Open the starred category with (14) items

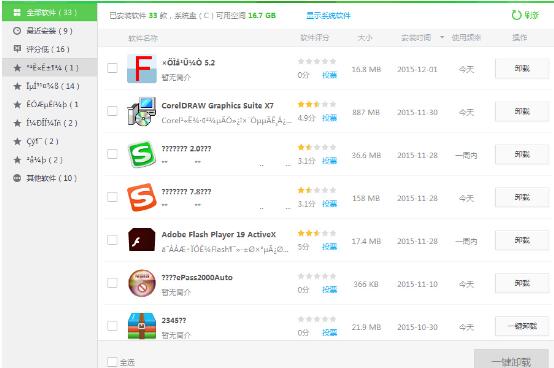[x=49, y=86]
